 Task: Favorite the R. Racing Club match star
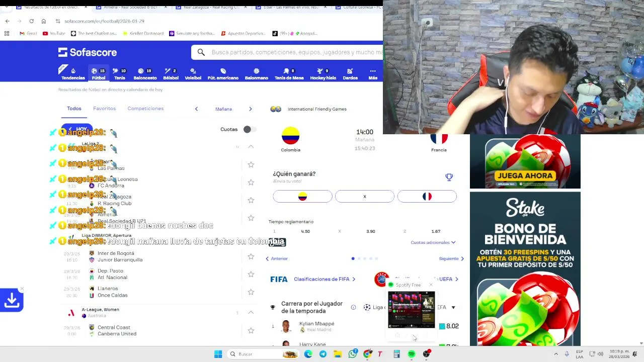click(x=251, y=200)
